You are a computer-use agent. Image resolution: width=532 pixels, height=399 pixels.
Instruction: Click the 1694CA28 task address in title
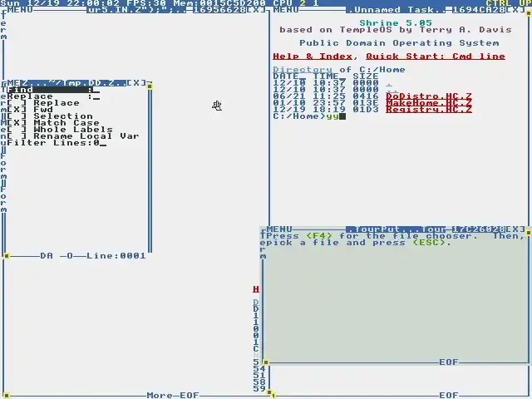tap(479, 10)
